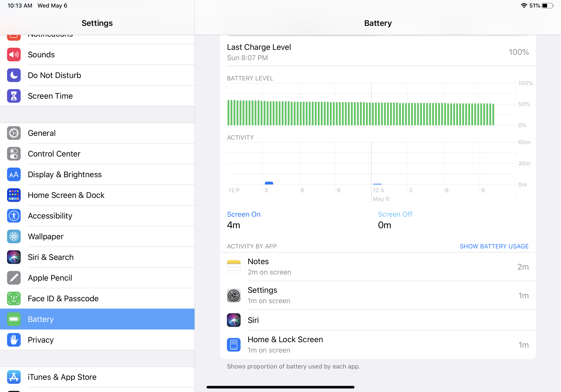This screenshot has width=561, height=392.
Task: Open the Face ID & Passcode icon
Action: tap(14, 298)
